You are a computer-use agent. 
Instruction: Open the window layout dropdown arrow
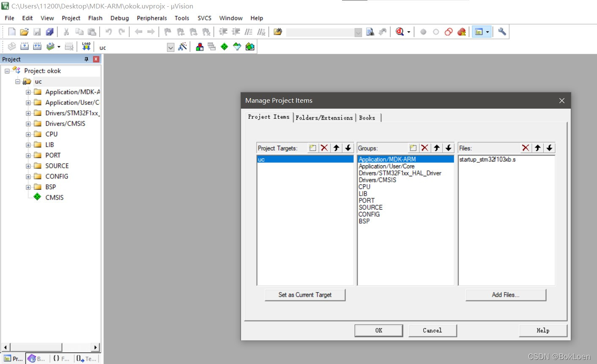[x=487, y=32]
